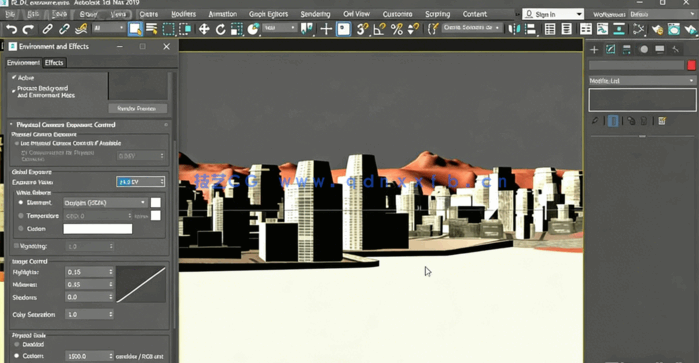
Task: Click the red object color swatch
Action: click(691, 66)
